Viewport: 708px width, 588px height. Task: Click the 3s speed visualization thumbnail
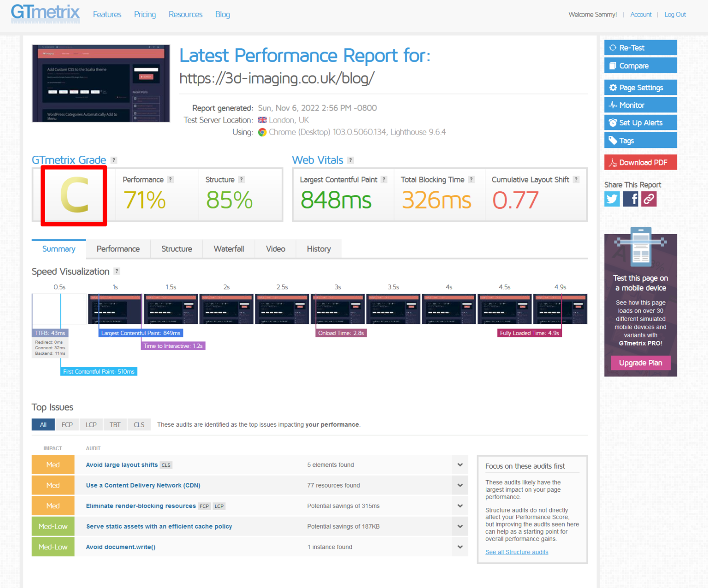click(x=337, y=309)
